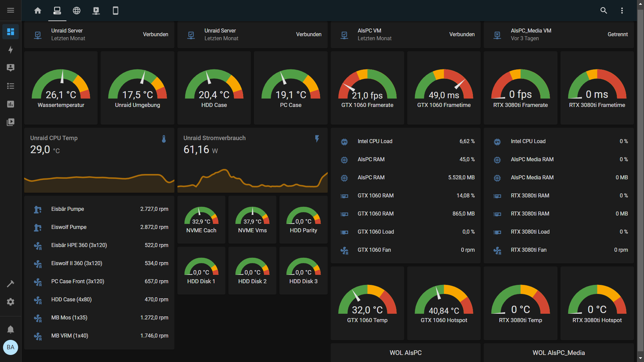
Task: Open the Settings gear in sidebar
Action: point(10,302)
